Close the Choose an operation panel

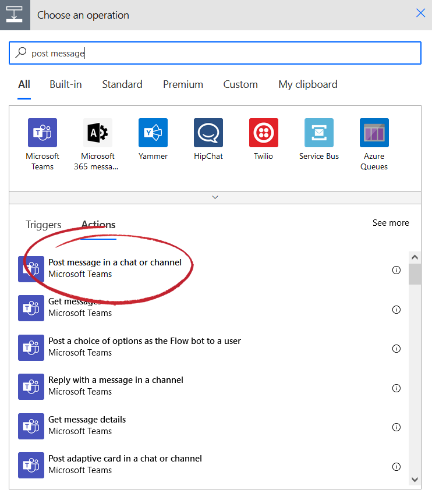(420, 13)
